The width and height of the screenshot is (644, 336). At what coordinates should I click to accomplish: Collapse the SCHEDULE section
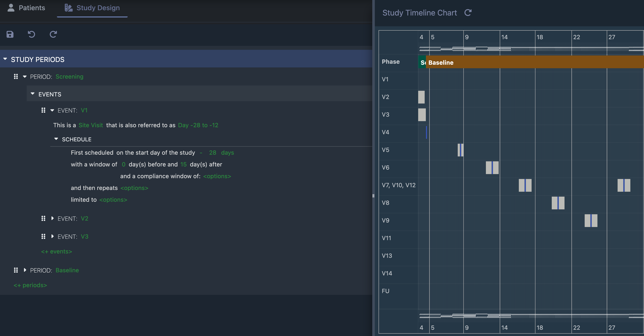[x=56, y=139]
